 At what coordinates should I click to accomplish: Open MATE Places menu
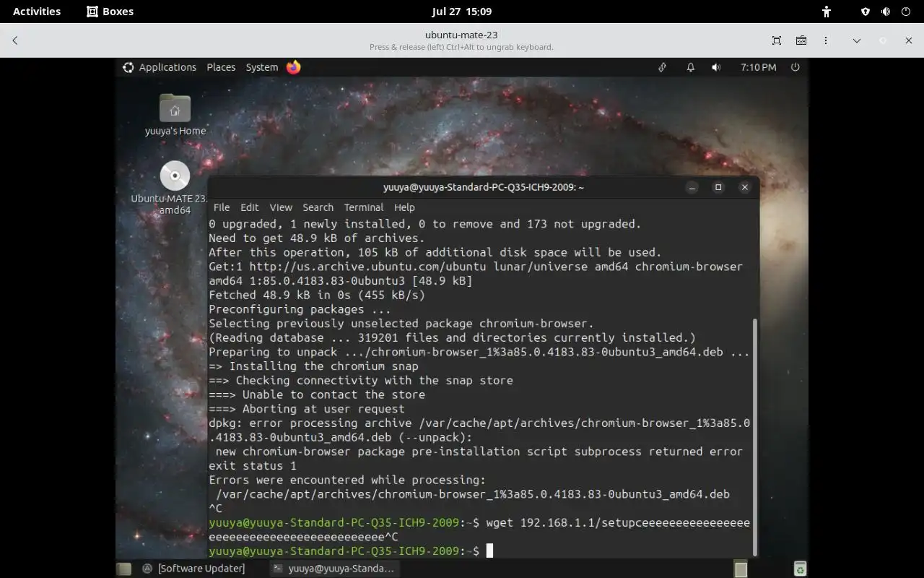click(221, 67)
